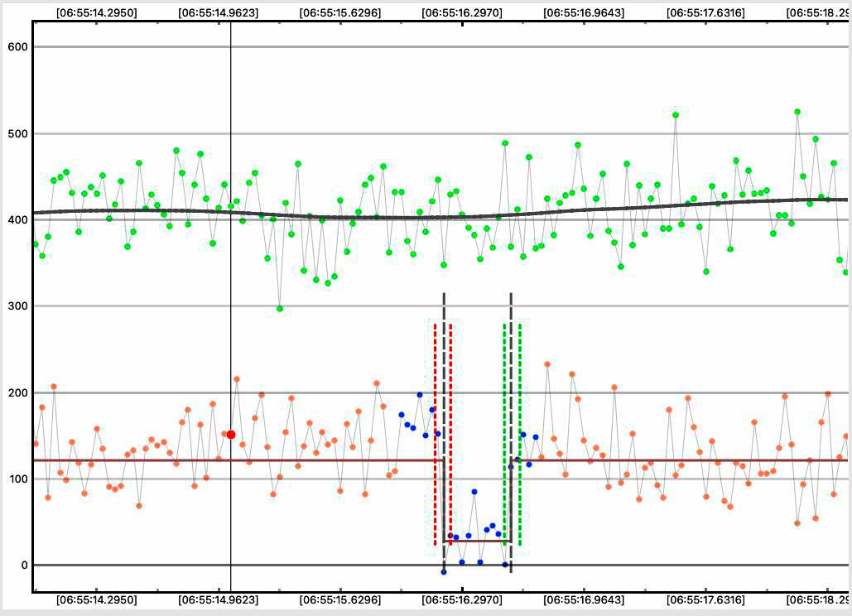Click the thick dark smoothed trend curve

coord(440,218)
